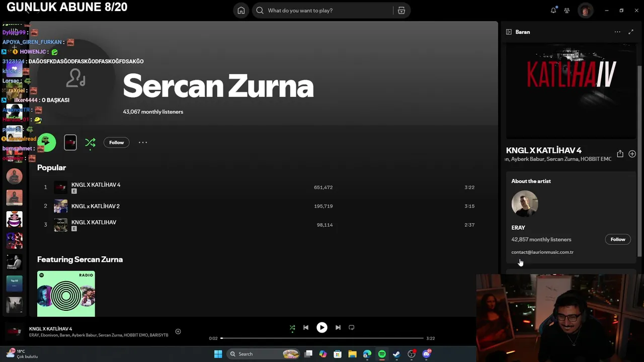Toggle shuffle in the player controls

click(x=292, y=327)
